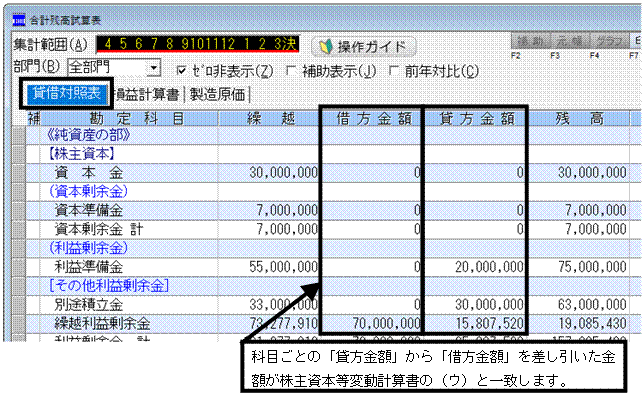This screenshot has width=642, height=398.
Task: Select the 繰越利益剰余金 account name
Action: coord(102,323)
